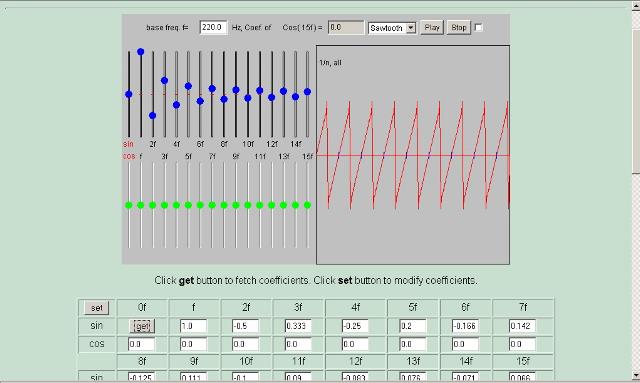Click the cos coefficient field for 4f

coord(355,344)
